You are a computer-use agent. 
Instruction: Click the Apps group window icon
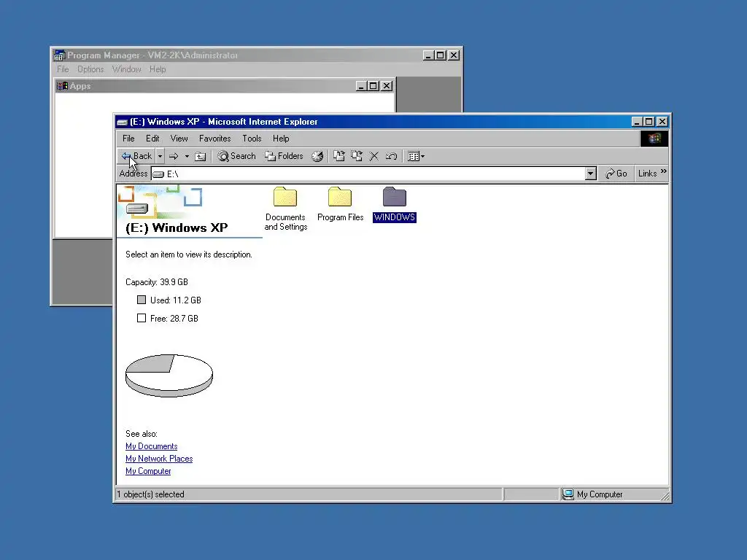[x=63, y=86]
